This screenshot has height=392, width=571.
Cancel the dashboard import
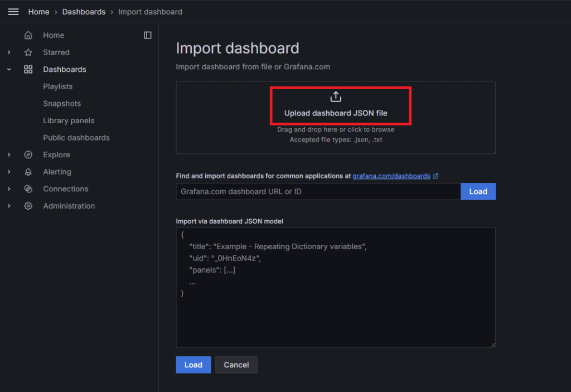[x=236, y=365]
